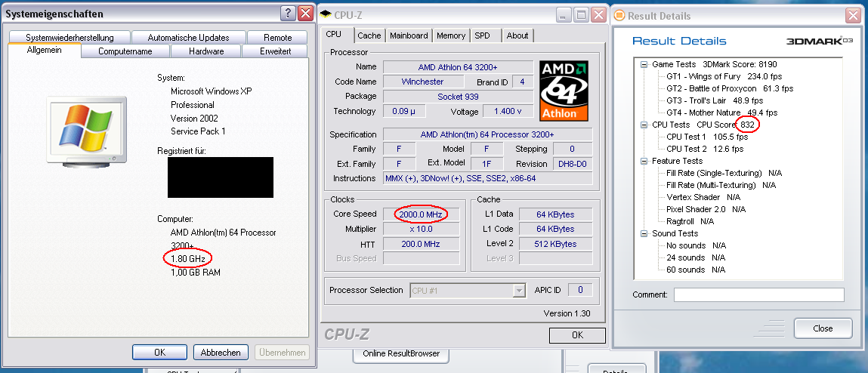Screen dimensions: 868x373
Task: Click the help question mark in Systemeigenschaften
Action: [288, 14]
